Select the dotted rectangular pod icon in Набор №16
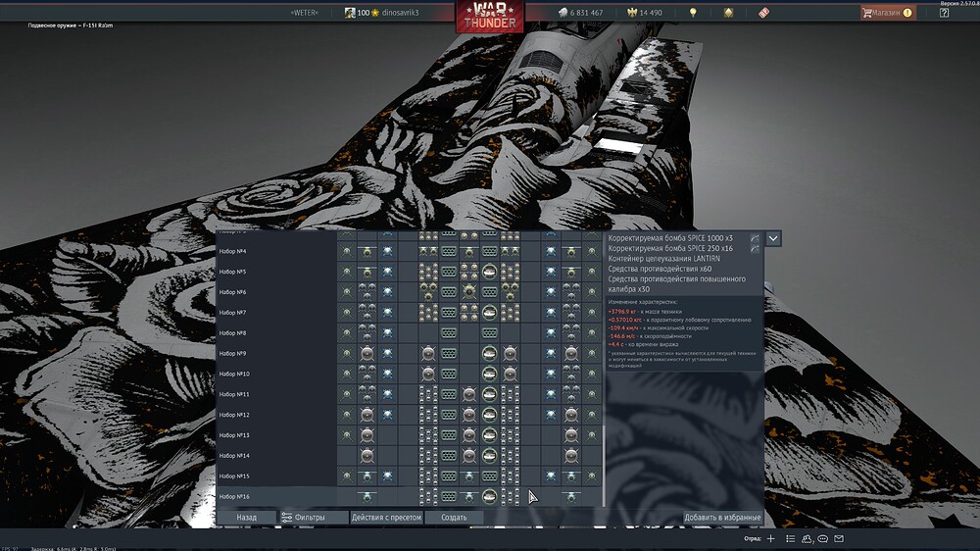The width and height of the screenshot is (980, 551). (449, 497)
